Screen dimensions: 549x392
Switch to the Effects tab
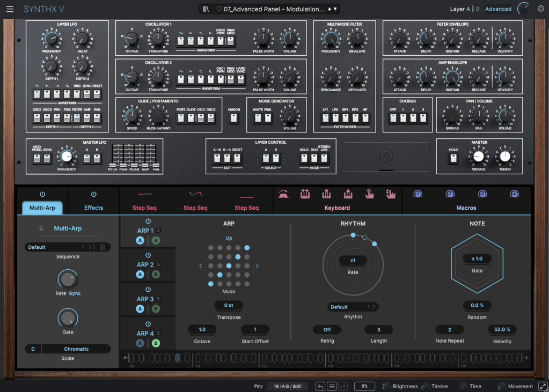[x=93, y=208]
